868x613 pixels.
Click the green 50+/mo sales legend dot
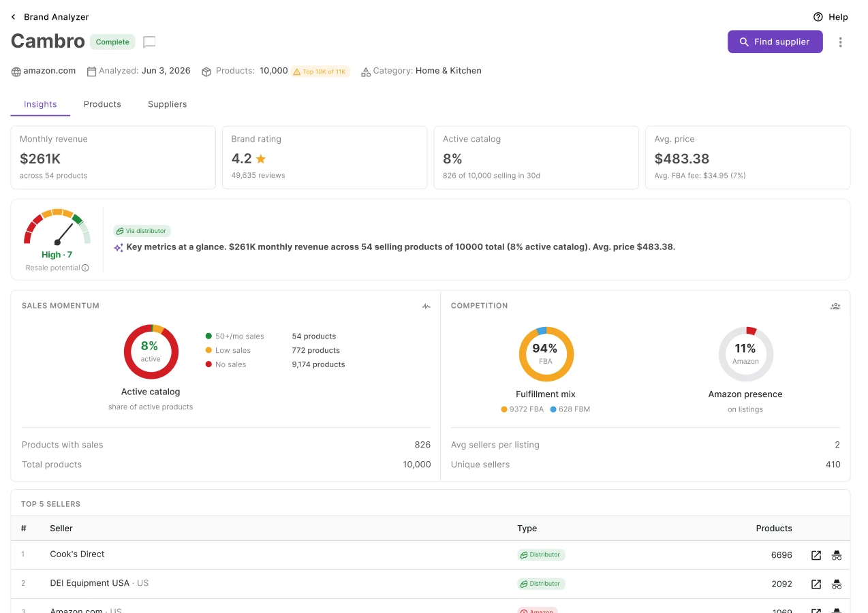208,336
